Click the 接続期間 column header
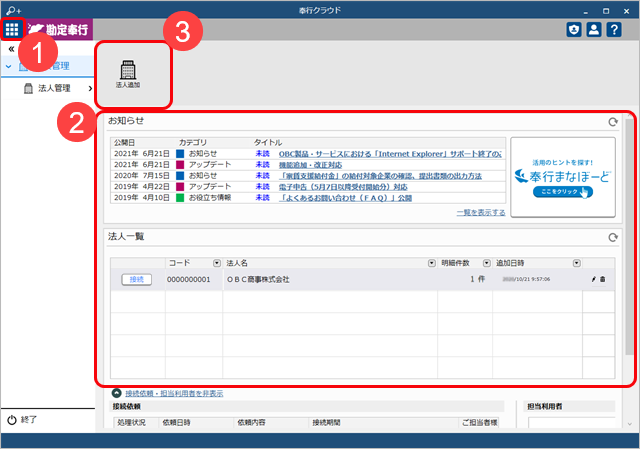This screenshot has width=640, height=449. 326,422
